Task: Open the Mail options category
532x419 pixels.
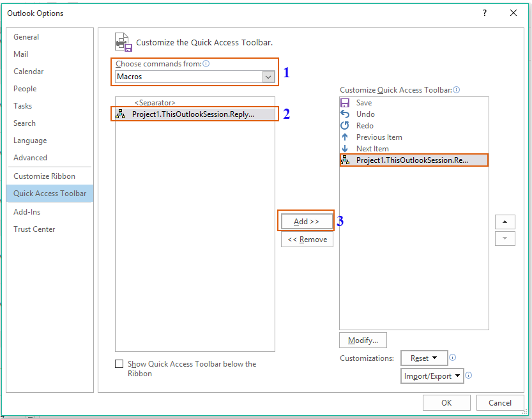Action: coord(50,54)
